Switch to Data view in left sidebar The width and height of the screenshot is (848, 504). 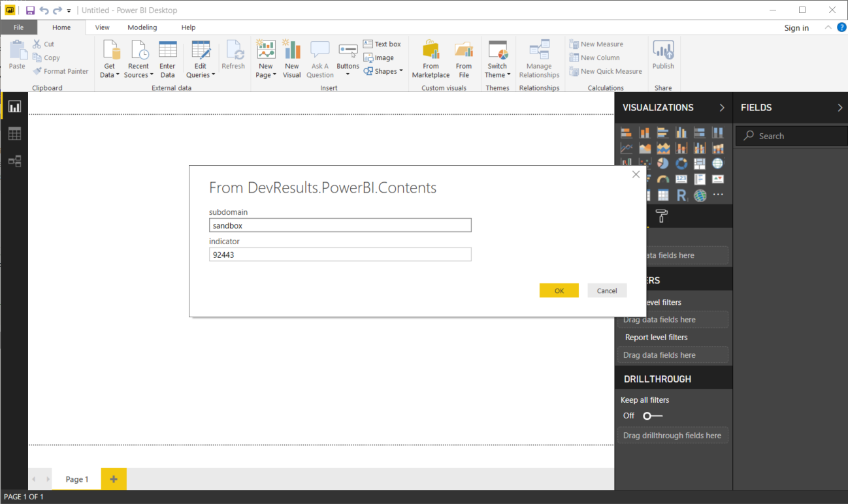(x=14, y=134)
